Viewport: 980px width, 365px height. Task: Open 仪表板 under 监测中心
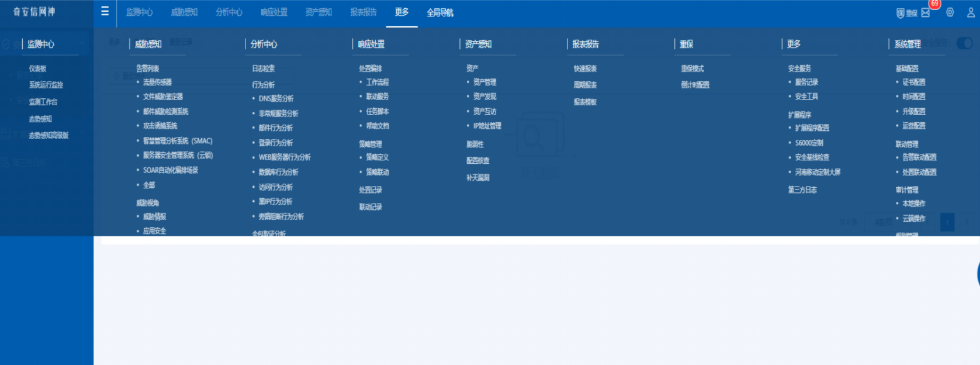pyautogui.click(x=38, y=68)
